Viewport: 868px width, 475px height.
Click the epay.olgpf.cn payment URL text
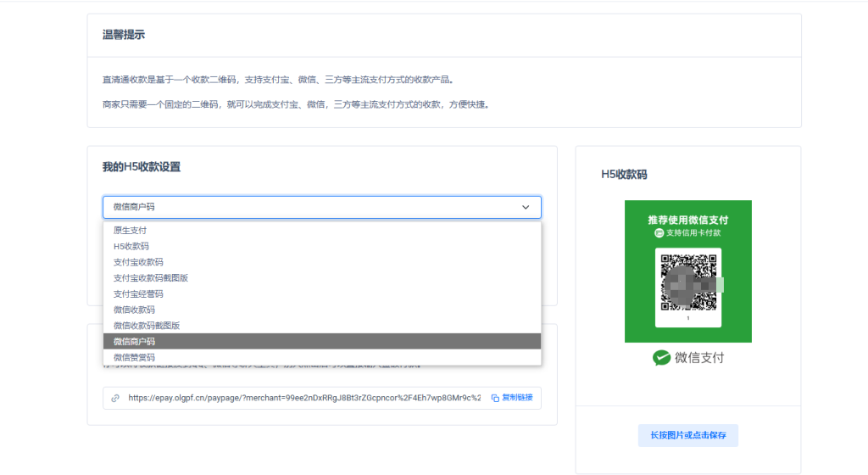click(x=304, y=398)
